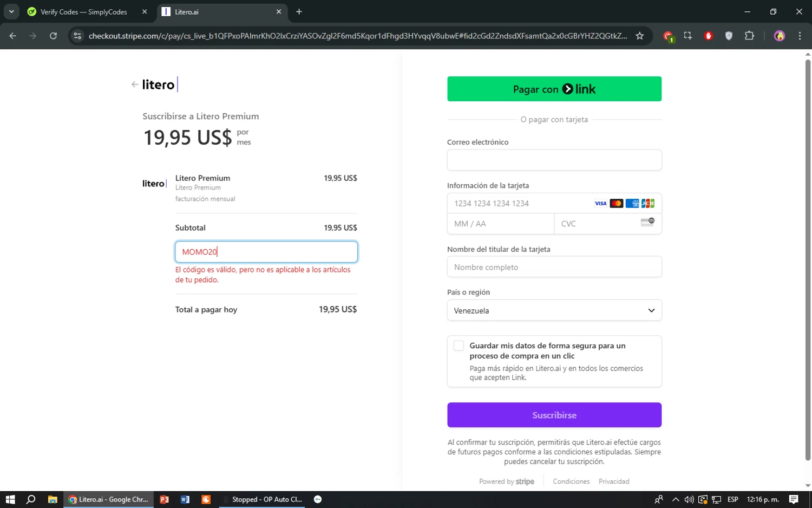
Task: Open the tab search dropdown arrow
Action: point(11,12)
